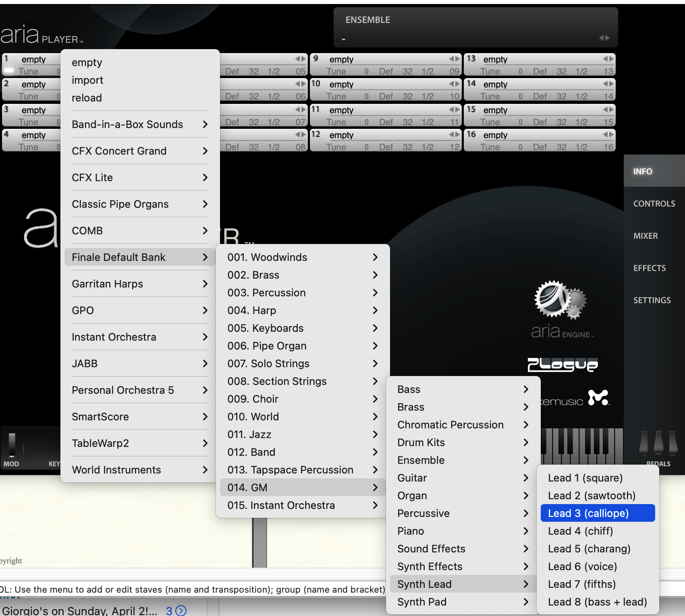The height and width of the screenshot is (616, 685).
Task: Open the MIXER page
Action: click(x=645, y=236)
